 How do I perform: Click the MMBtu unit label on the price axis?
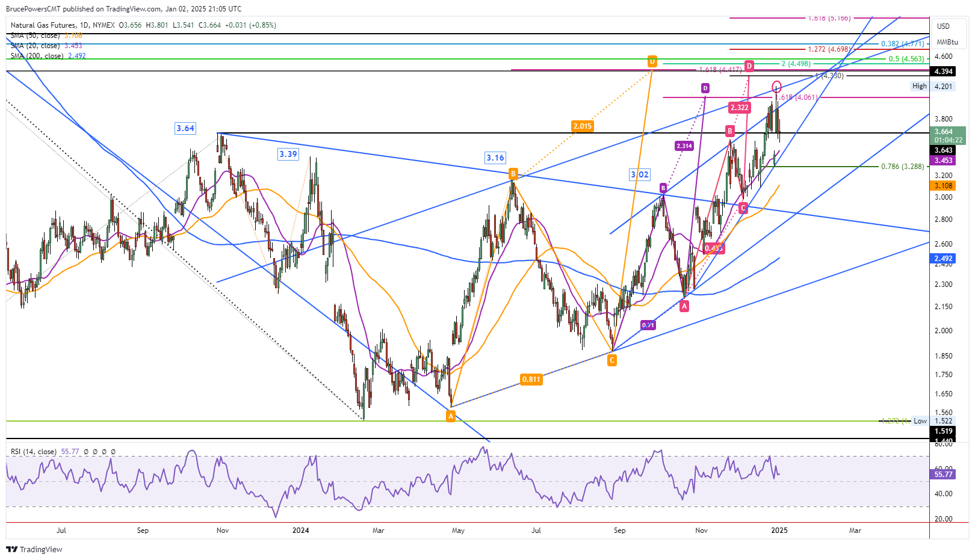tap(947, 42)
